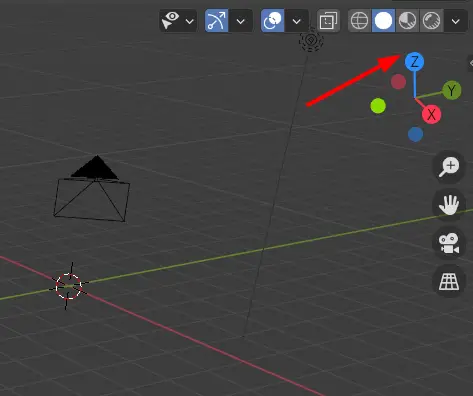Select the light object at top
The height and width of the screenshot is (396, 473).
click(311, 40)
